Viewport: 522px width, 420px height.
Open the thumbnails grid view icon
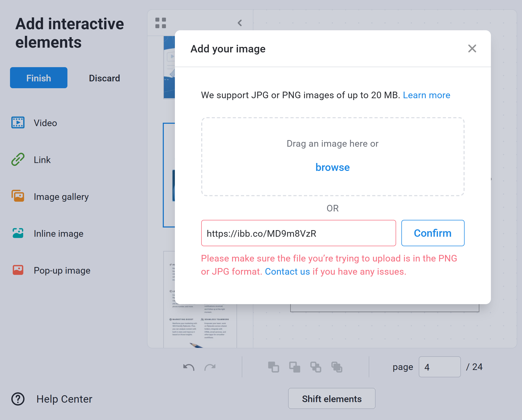coord(160,23)
